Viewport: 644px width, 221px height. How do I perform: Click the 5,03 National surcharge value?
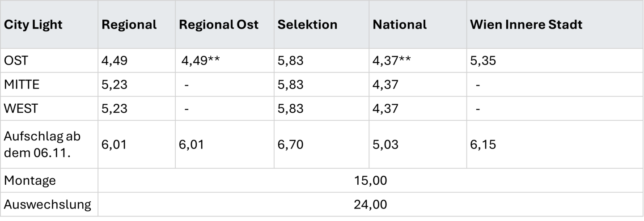coord(385,144)
